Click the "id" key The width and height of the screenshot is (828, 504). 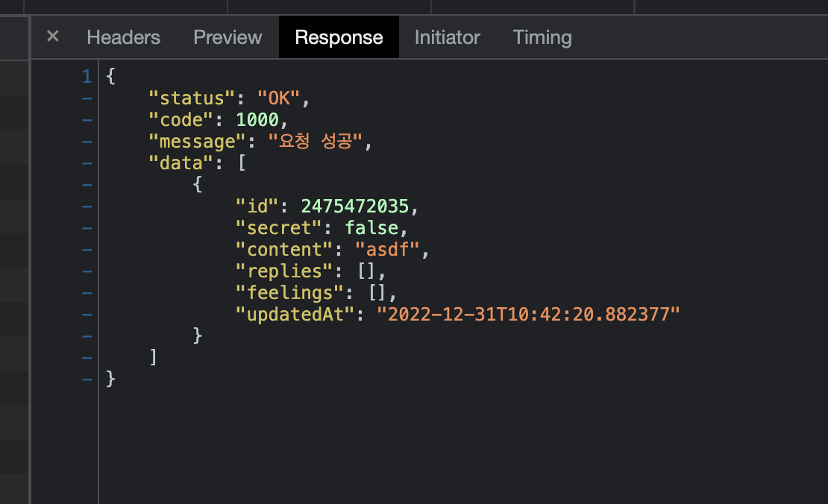[x=257, y=207]
